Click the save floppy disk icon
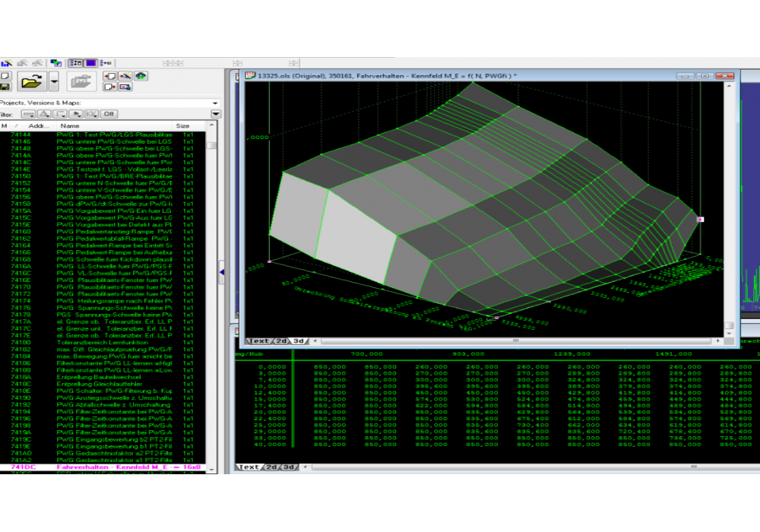 [x=5, y=87]
